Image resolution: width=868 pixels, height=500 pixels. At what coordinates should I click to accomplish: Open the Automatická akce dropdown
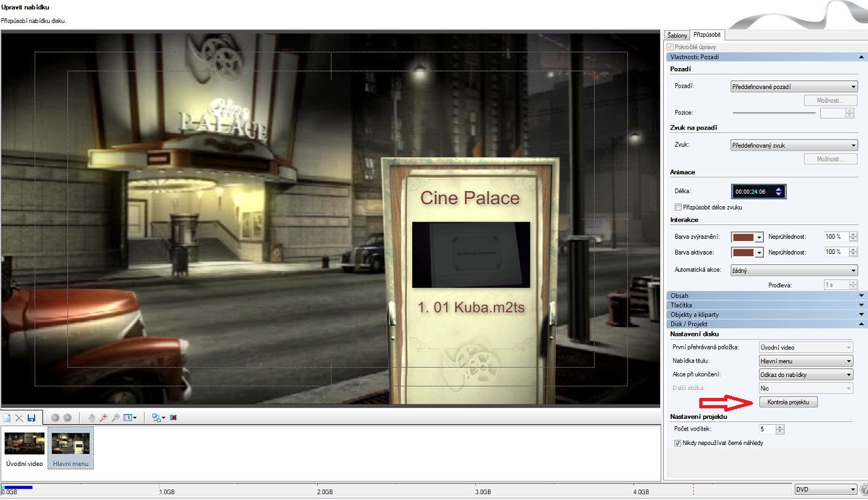tap(793, 270)
